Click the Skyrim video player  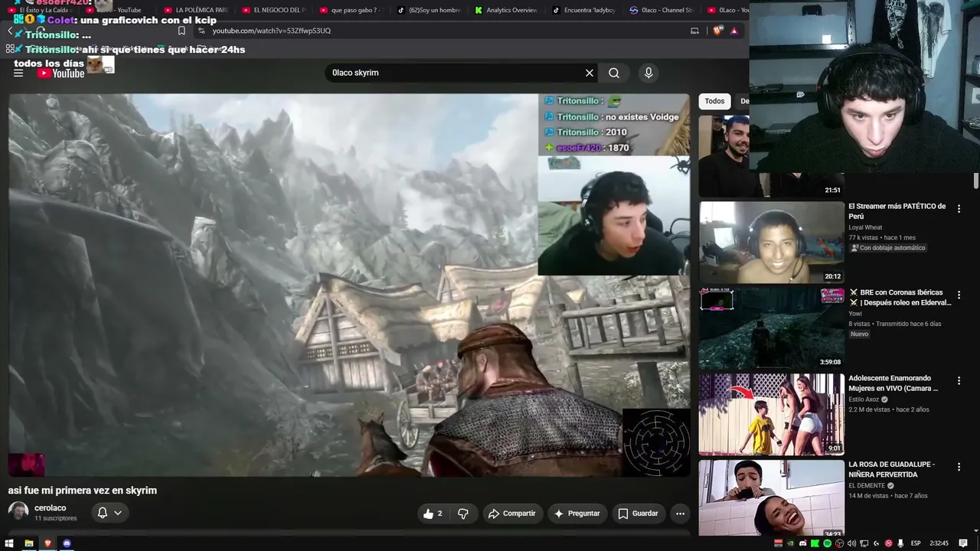click(349, 285)
